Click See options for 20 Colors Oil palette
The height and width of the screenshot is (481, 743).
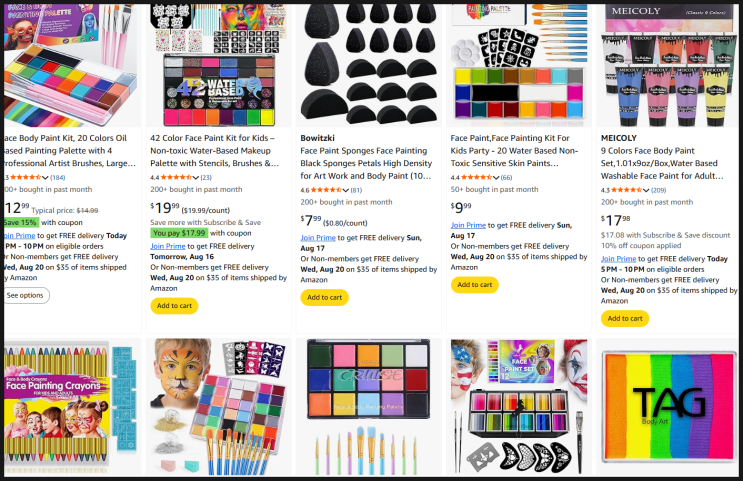coord(26,295)
